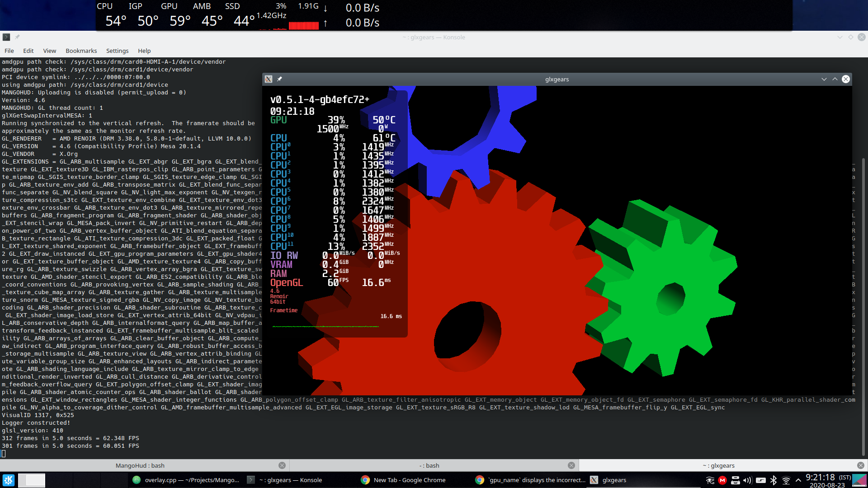Switch to the '- : bash' tab
The image size is (868, 488).
[430, 465]
